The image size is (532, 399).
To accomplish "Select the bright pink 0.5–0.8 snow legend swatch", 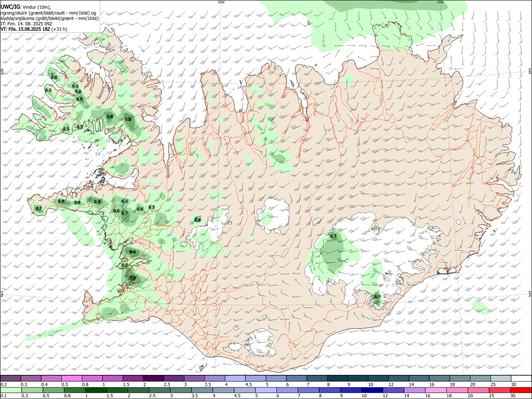I will point(72,378).
